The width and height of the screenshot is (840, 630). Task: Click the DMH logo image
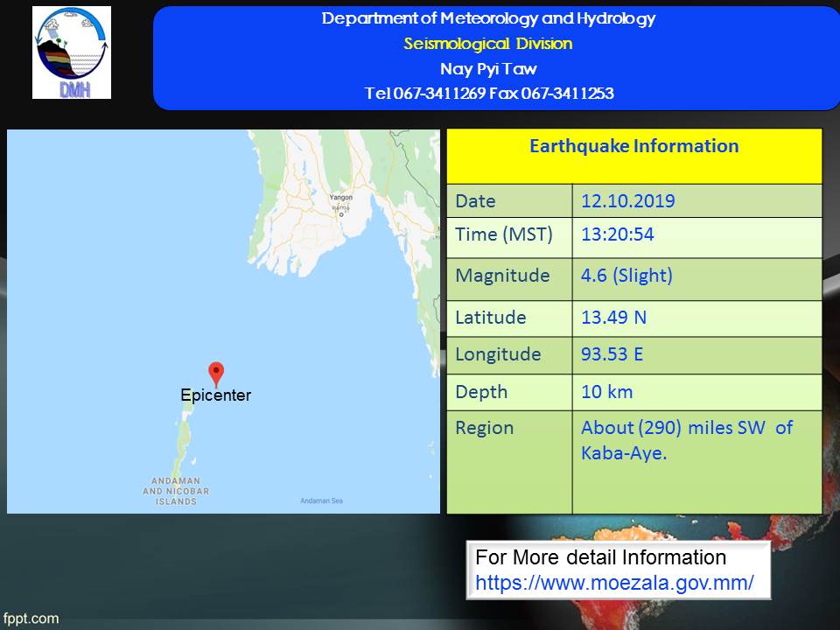[72, 52]
